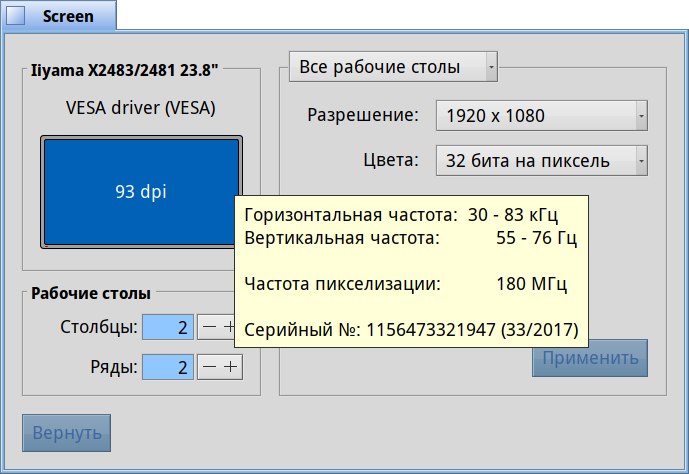This screenshot has width=689, height=474.
Task: Click the Горизонтальная частота line in tooltip
Action: (401, 215)
